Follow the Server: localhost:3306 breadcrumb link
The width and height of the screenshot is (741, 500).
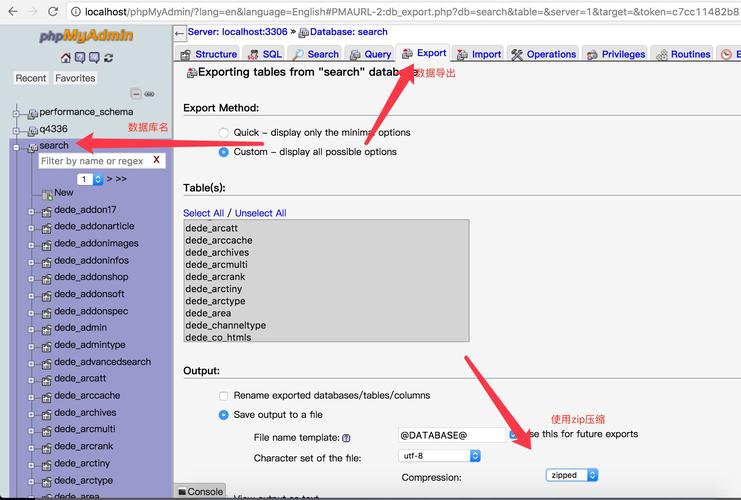tap(237, 32)
